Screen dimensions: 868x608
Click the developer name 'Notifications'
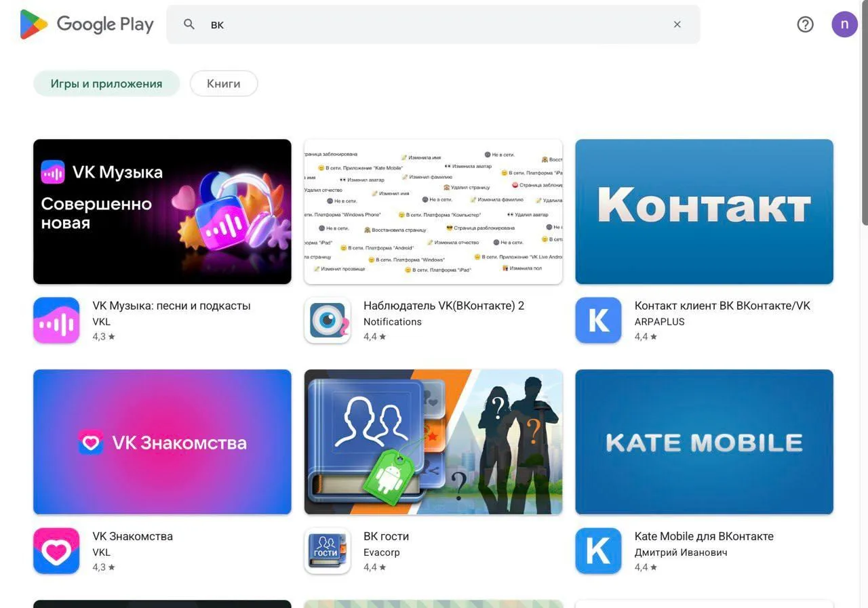(x=393, y=322)
